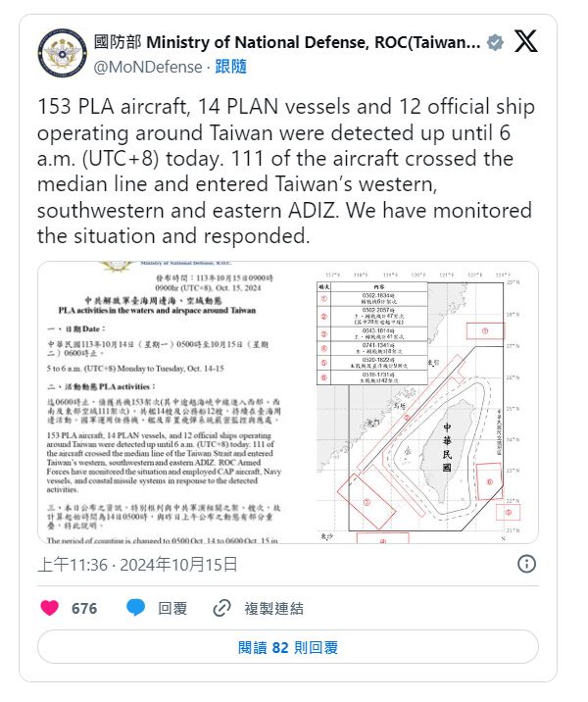Screen dimensions: 588x702
Task: Click the copy link chain icon
Action: click(221, 608)
